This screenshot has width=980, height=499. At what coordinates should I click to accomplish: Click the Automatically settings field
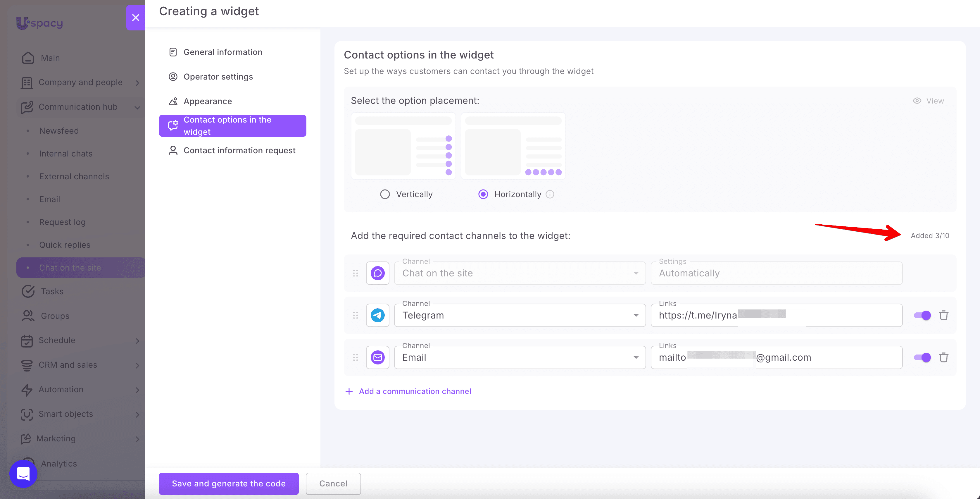pyautogui.click(x=777, y=273)
